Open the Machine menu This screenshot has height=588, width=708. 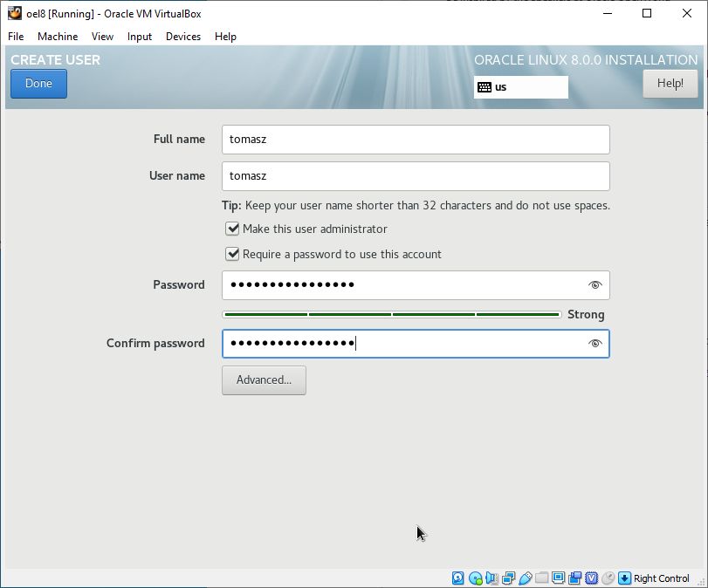point(58,37)
